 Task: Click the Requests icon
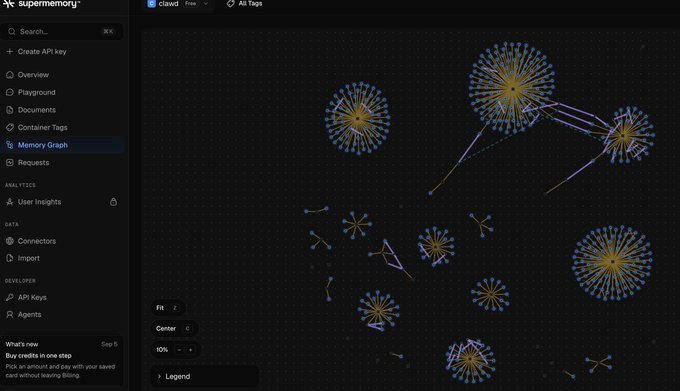click(10, 163)
